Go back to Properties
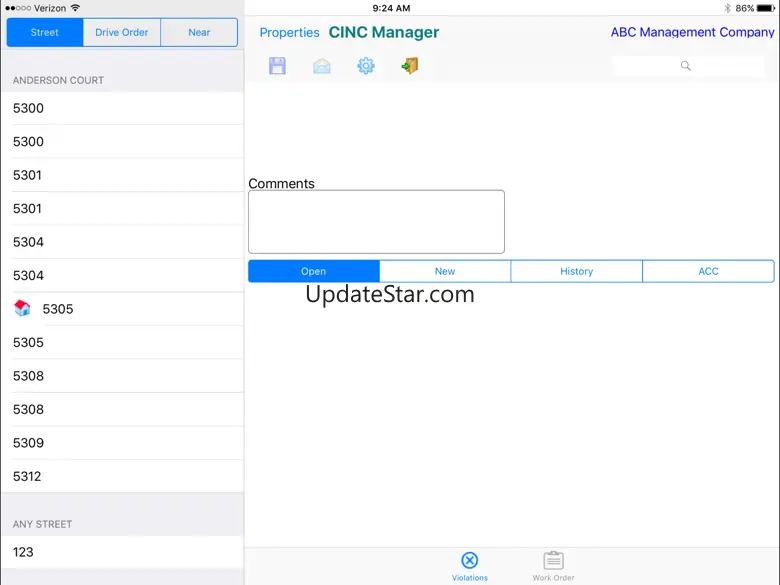780x585 pixels. [290, 33]
